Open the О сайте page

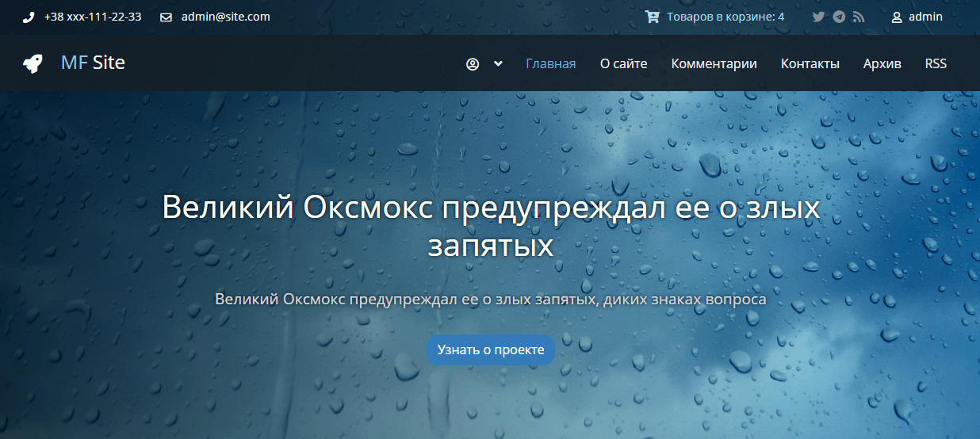tap(623, 64)
